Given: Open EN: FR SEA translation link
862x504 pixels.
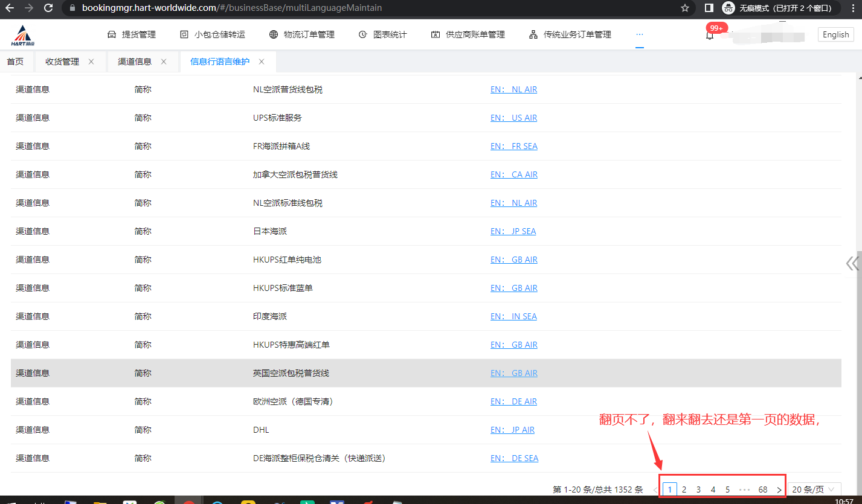Looking at the screenshot, I should 513,146.
